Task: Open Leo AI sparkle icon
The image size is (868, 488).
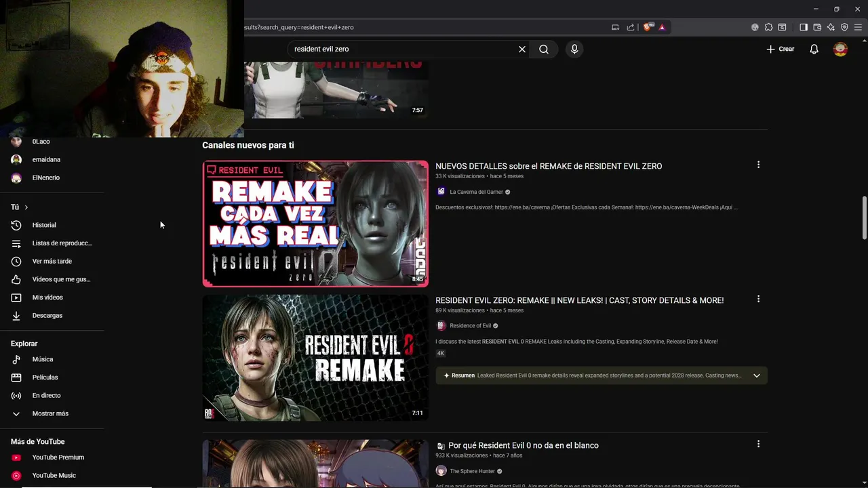Action: coord(831,27)
